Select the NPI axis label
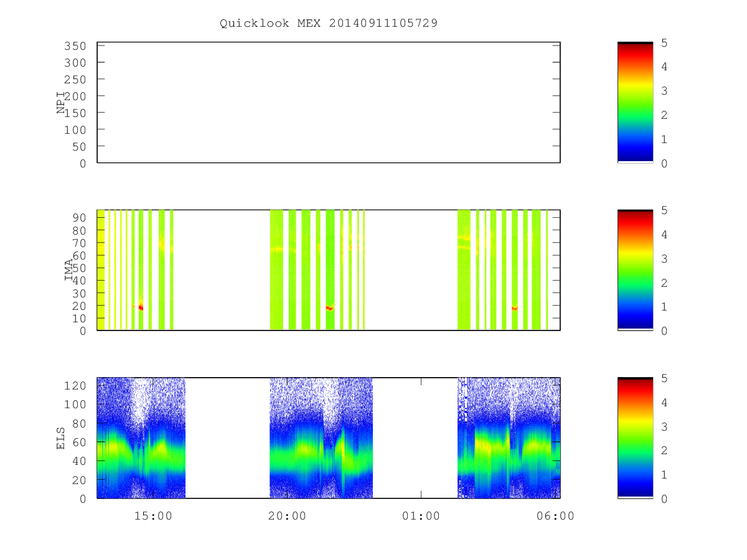Viewport: 747px width, 560px height. 61,103
